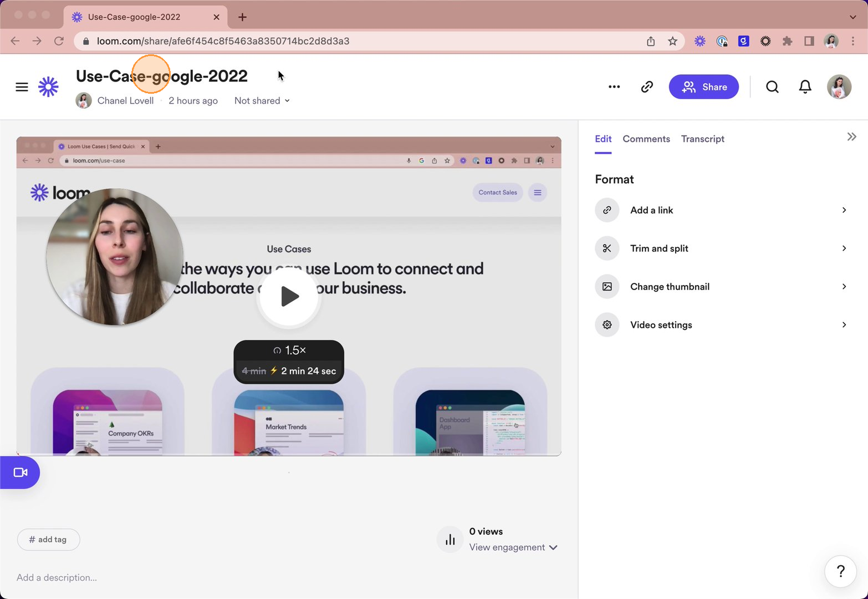Reload the page in the browser
The width and height of the screenshot is (868, 599).
click(x=59, y=41)
